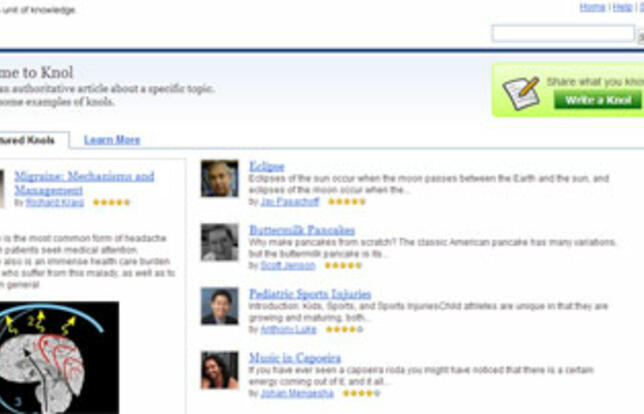The width and height of the screenshot is (644, 414).
Task: Click the Write a Knol button
Action: 598,100
